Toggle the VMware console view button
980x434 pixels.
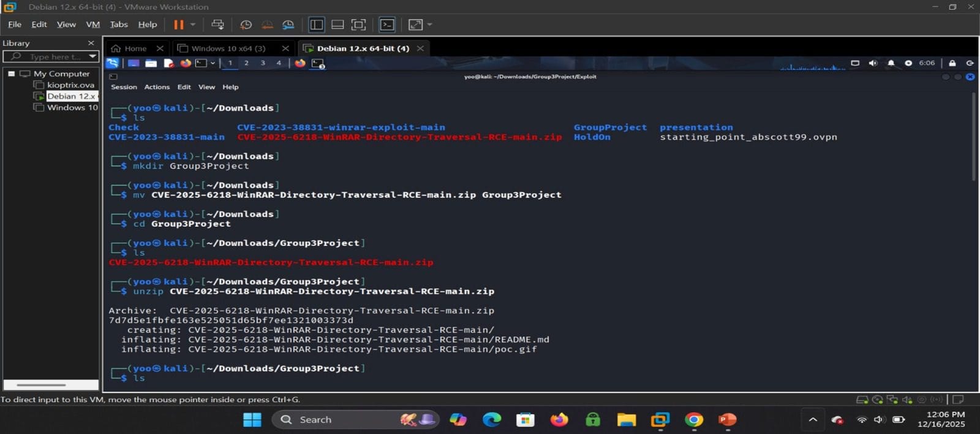click(387, 25)
